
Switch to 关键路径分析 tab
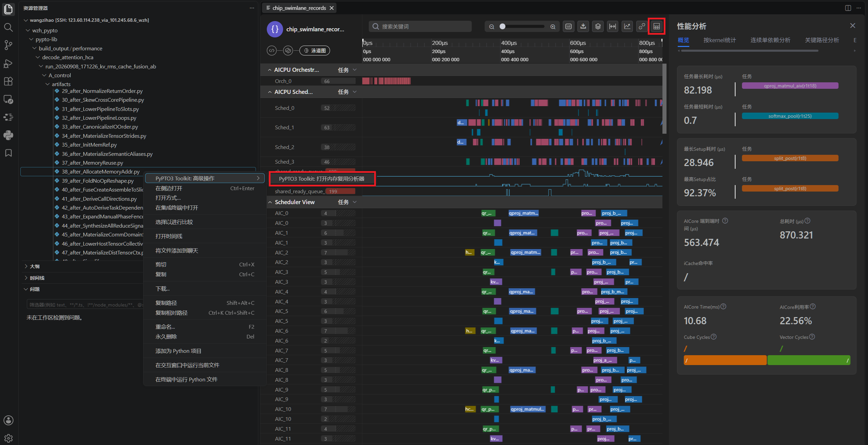[x=822, y=40]
